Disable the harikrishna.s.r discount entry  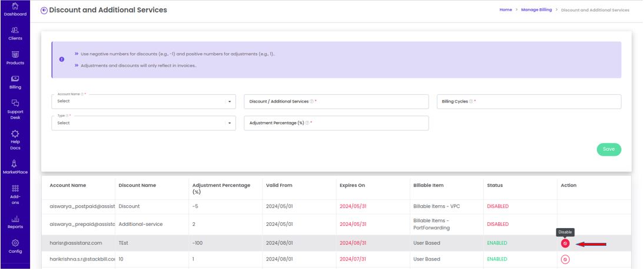click(565, 259)
